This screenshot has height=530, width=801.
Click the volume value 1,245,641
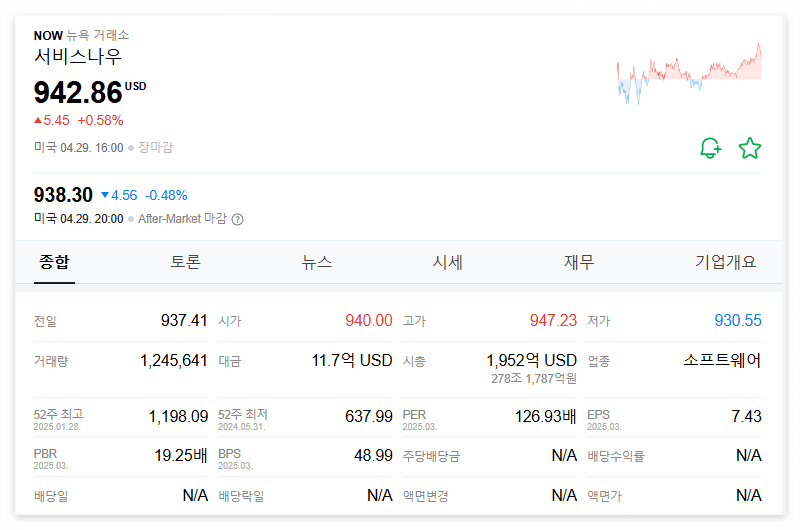click(x=174, y=361)
